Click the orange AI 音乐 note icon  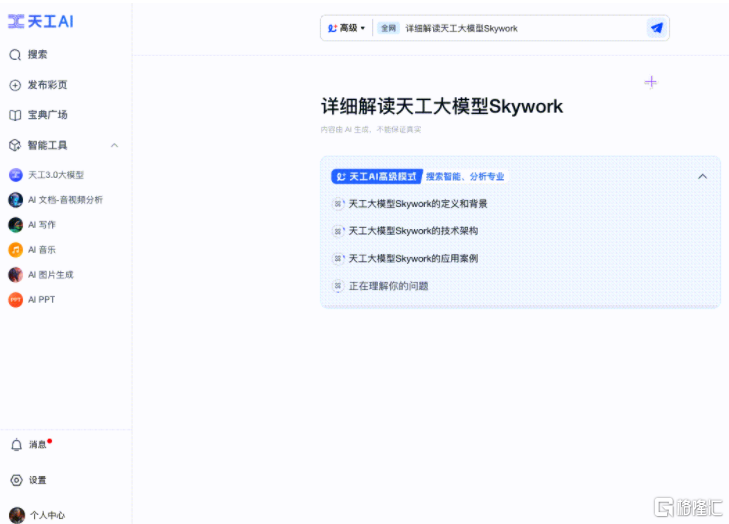[x=15, y=250]
